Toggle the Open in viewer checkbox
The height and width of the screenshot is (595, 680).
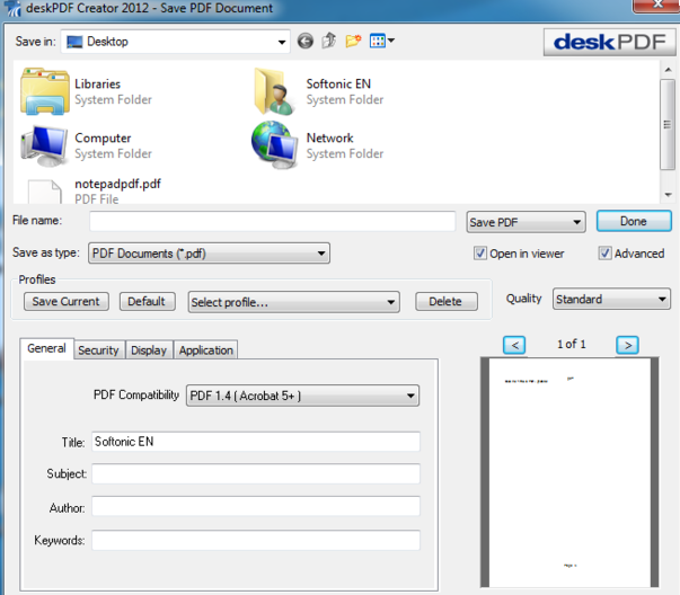pyautogui.click(x=480, y=253)
